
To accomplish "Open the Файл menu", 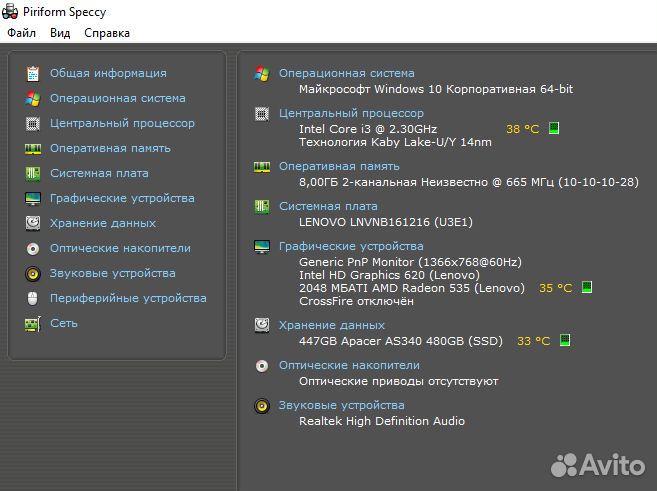I will pyautogui.click(x=21, y=33).
